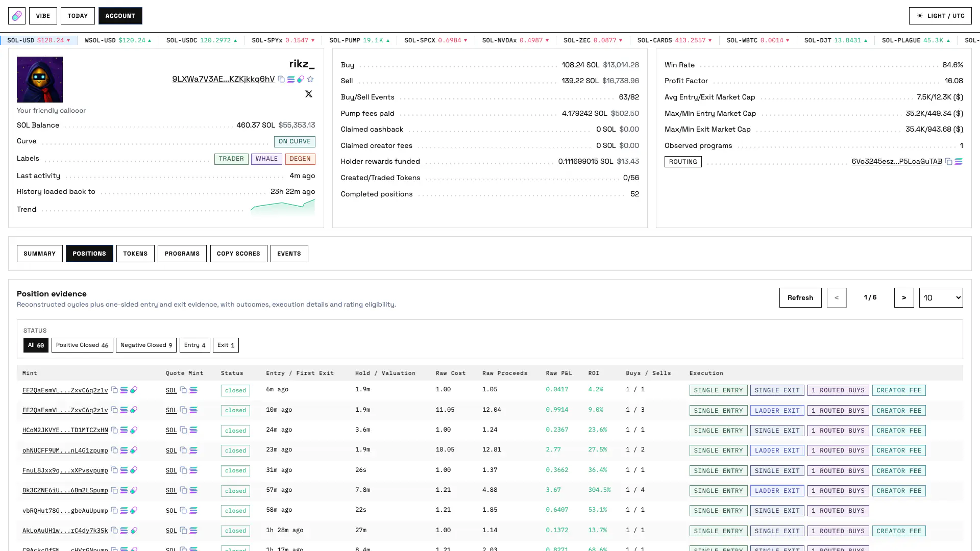Select All 60 status filter
This screenshot has height=551, width=980.
point(36,345)
